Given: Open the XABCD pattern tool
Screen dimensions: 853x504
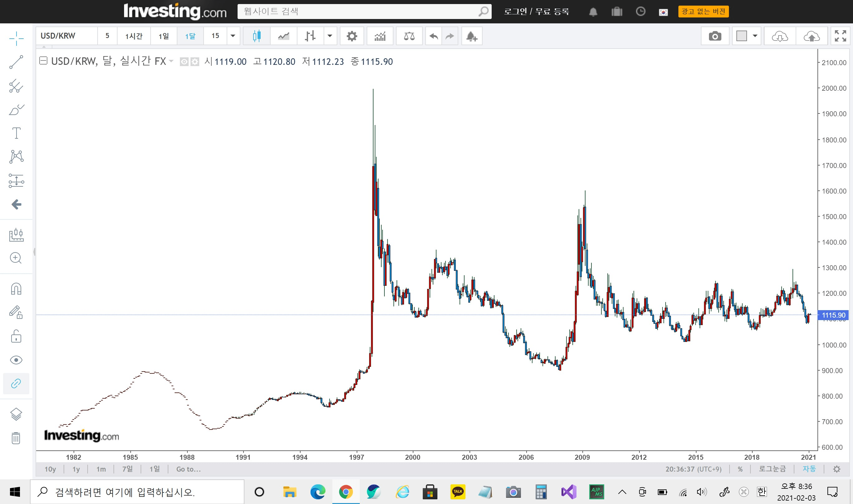Looking at the screenshot, I should pyautogui.click(x=16, y=156).
